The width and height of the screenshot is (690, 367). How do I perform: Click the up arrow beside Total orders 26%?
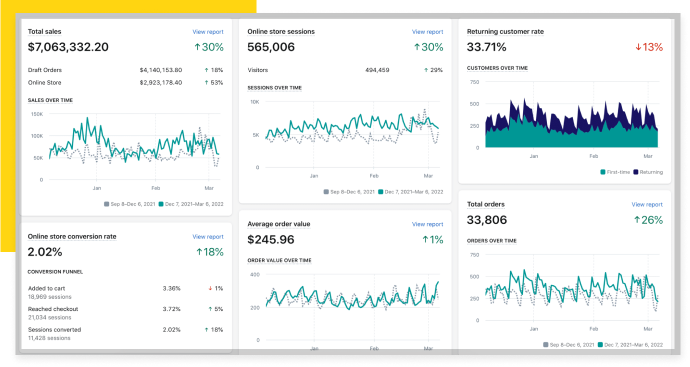pyautogui.click(x=637, y=220)
